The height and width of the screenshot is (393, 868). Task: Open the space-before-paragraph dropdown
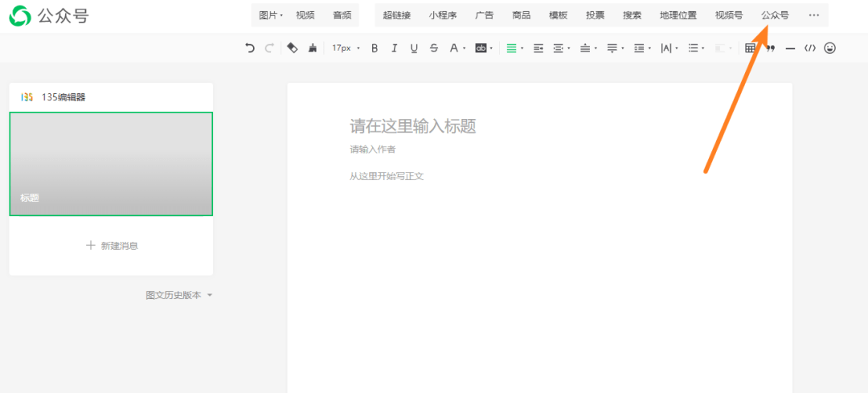point(588,48)
